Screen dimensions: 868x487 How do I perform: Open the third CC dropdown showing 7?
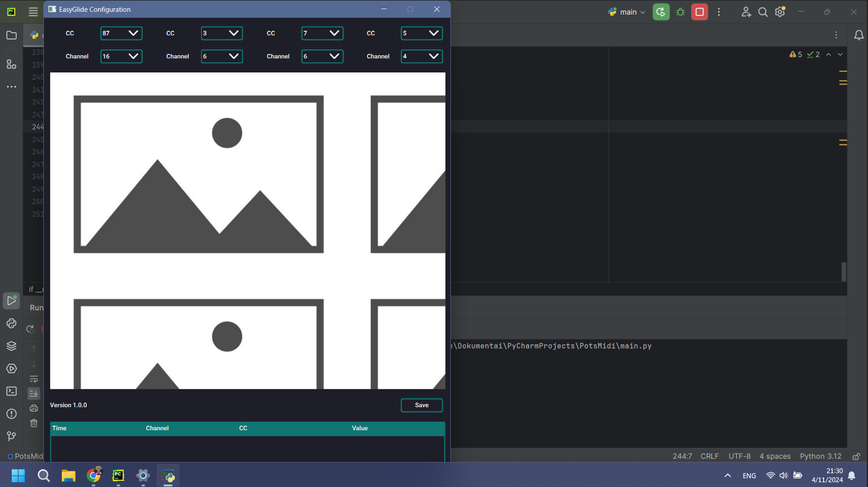322,33
